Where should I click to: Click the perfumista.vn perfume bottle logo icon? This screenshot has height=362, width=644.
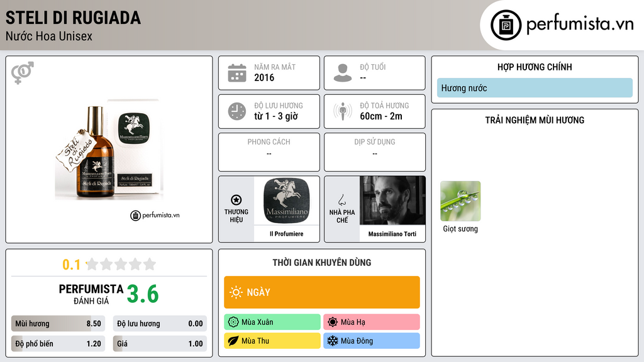[x=506, y=25]
